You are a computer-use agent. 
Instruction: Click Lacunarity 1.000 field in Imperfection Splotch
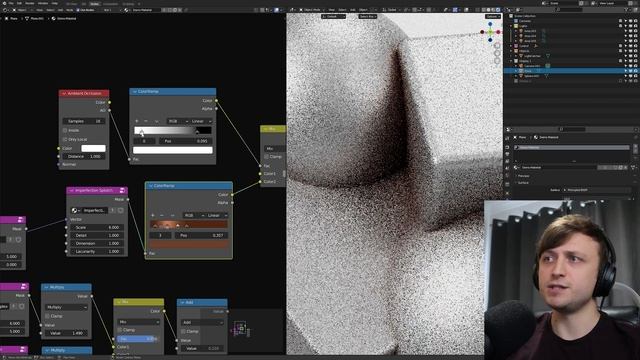pos(97,251)
